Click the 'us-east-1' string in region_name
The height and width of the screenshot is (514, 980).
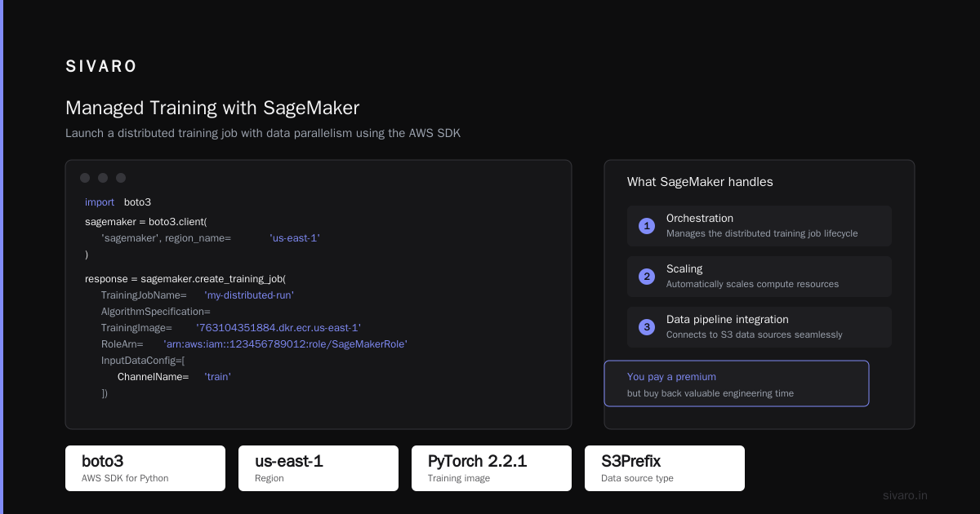pos(295,238)
